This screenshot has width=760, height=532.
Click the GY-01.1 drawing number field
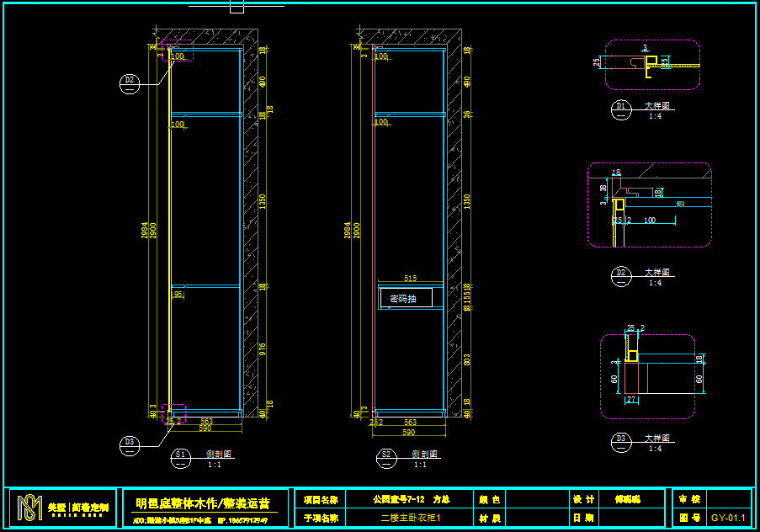click(x=728, y=519)
